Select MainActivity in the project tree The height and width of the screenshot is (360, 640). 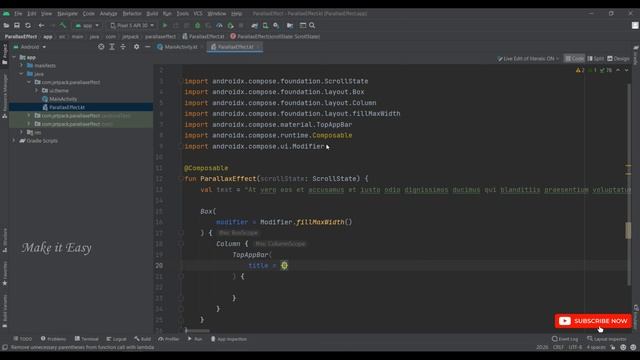[x=63, y=99]
